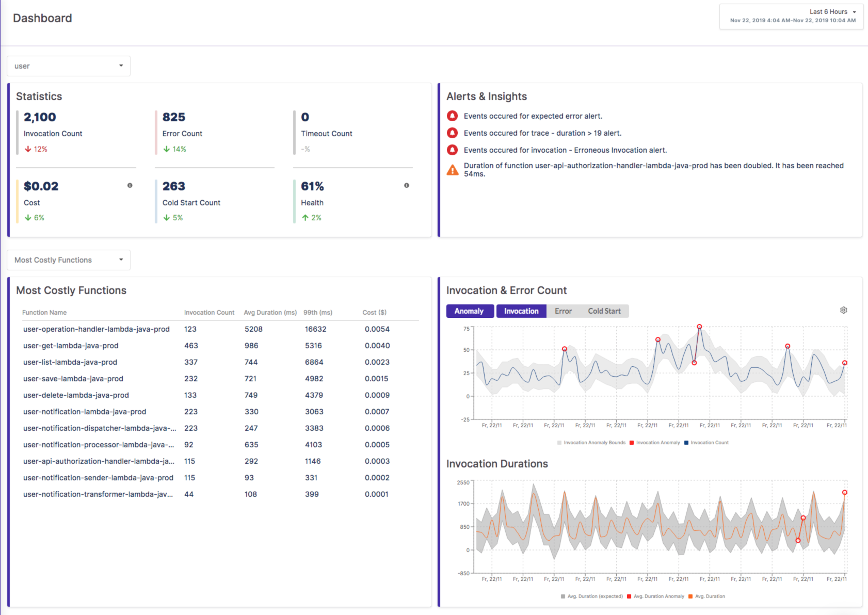868x615 pixels.
Task: Click the Cost info icon
Action: (x=130, y=185)
